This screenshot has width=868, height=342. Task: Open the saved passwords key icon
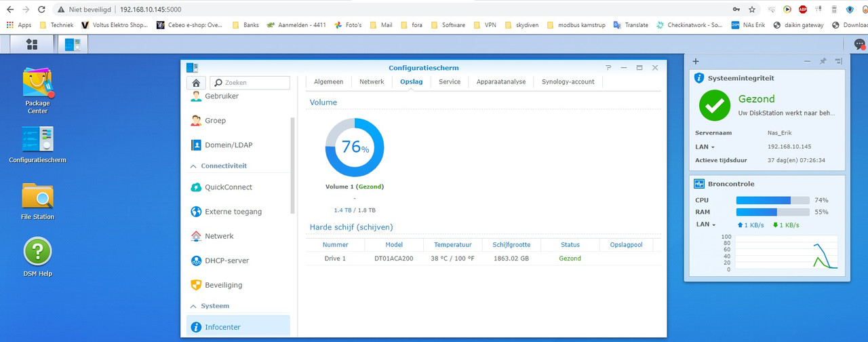click(736, 9)
